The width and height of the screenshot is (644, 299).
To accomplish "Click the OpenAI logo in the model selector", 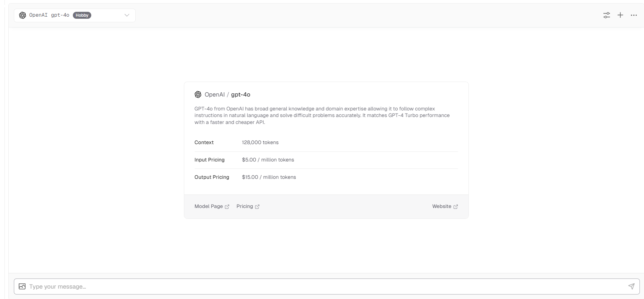I will (x=23, y=15).
